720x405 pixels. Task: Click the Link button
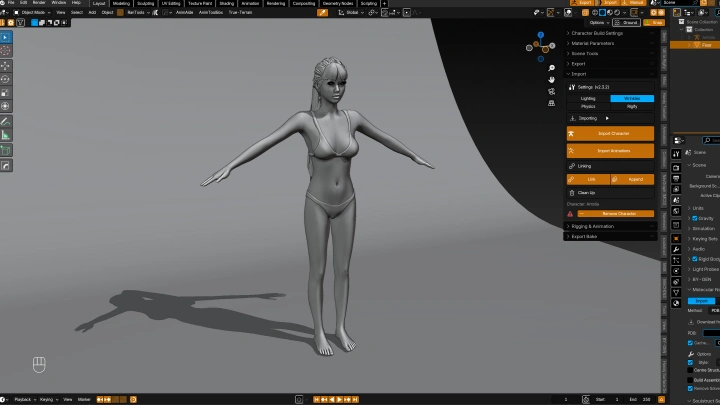588,180
